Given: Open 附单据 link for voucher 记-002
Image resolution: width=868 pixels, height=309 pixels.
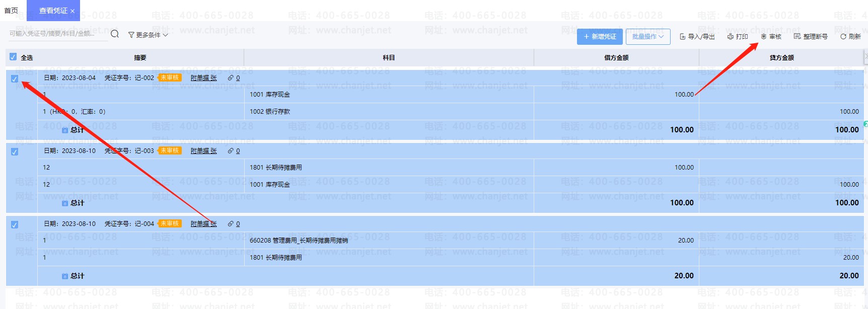Looking at the screenshot, I should [203, 78].
